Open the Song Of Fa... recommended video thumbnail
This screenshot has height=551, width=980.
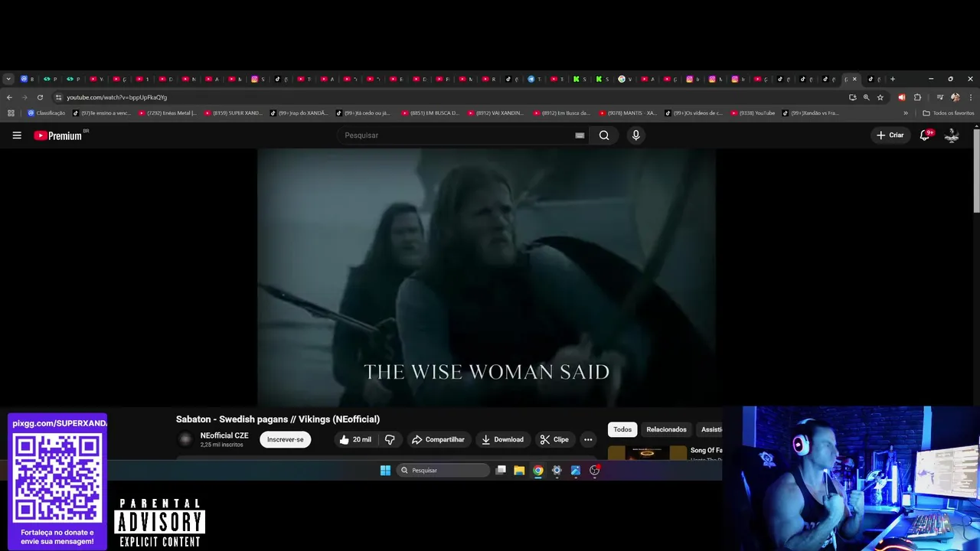[647, 452]
